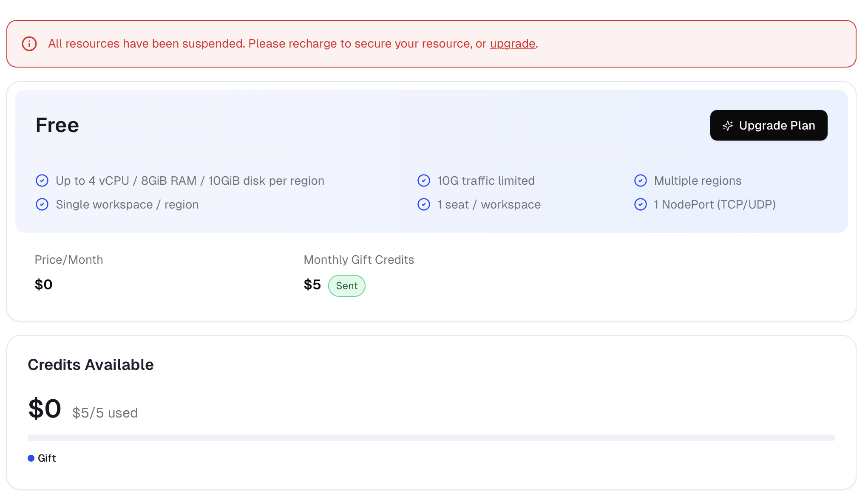Click check icon beside 1 NodePort (TCP/UDP)
The image size is (868, 502).
click(x=641, y=204)
